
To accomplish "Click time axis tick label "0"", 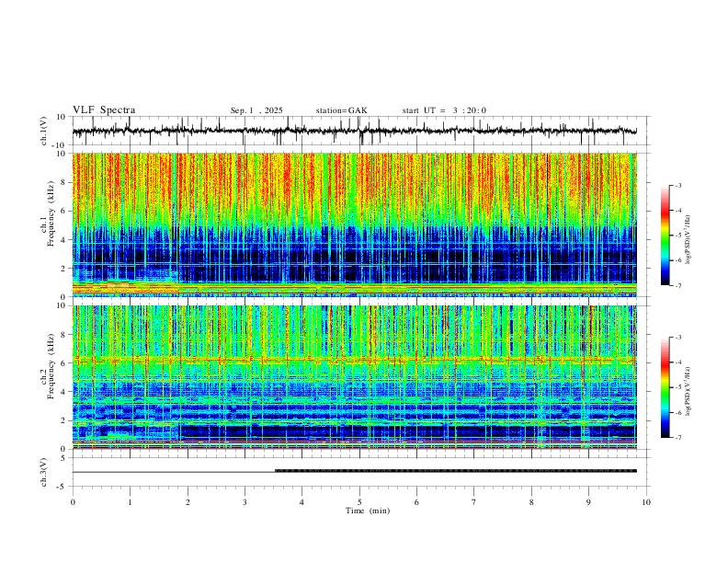I will point(73,502).
